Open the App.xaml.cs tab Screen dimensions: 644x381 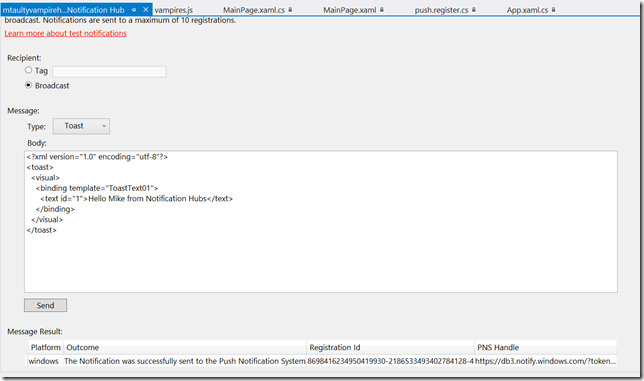[x=527, y=10]
